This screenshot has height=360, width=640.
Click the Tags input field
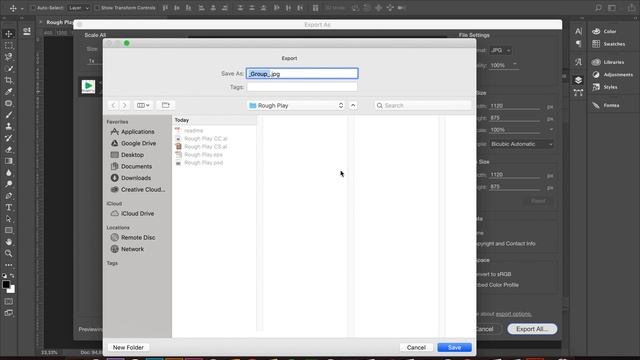point(302,87)
